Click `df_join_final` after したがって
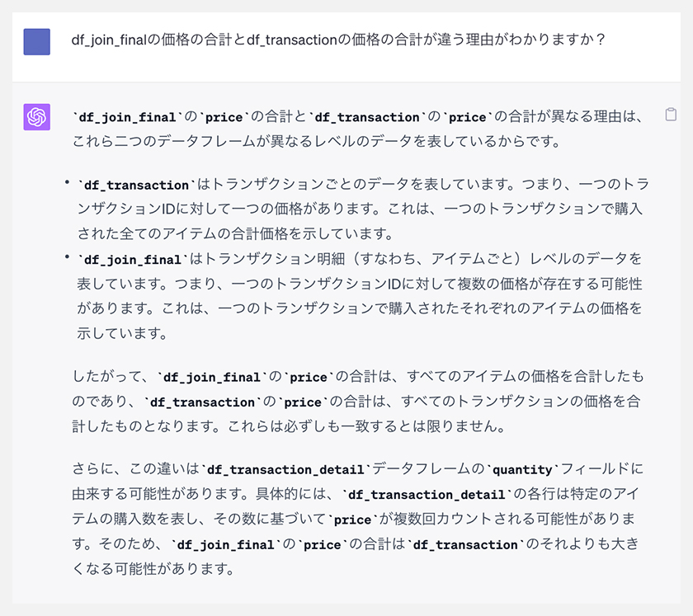Viewport: 693px width, 616px height. [212, 377]
